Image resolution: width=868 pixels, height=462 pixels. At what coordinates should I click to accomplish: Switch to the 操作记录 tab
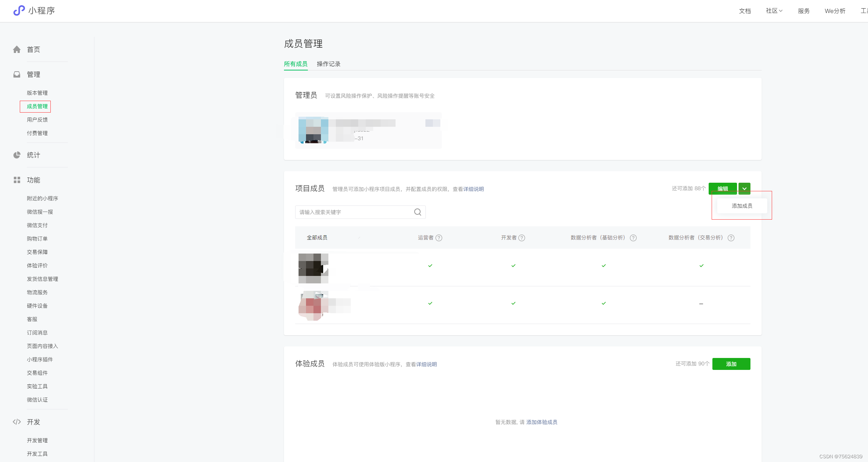328,64
